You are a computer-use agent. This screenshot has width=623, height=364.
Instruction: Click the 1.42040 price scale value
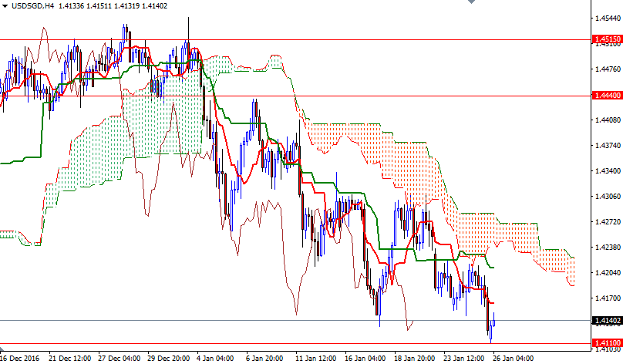click(608, 272)
